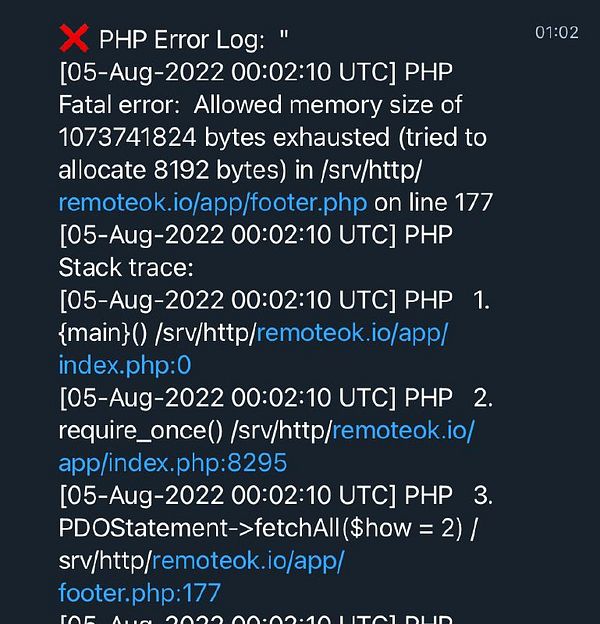
Task: Open the index.php:0 link
Action: (125, 365)
